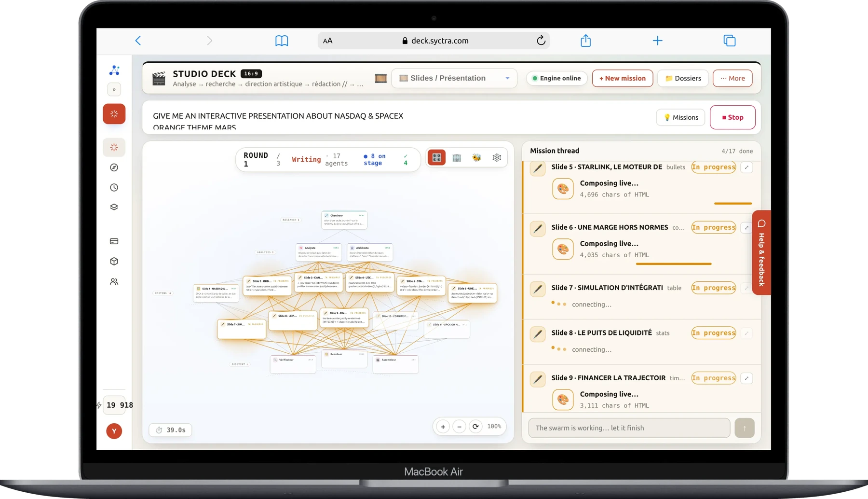Viewport: 868px width, 499px height.
Task: Open the Missions list button
Action: click(x=680, y=117)
